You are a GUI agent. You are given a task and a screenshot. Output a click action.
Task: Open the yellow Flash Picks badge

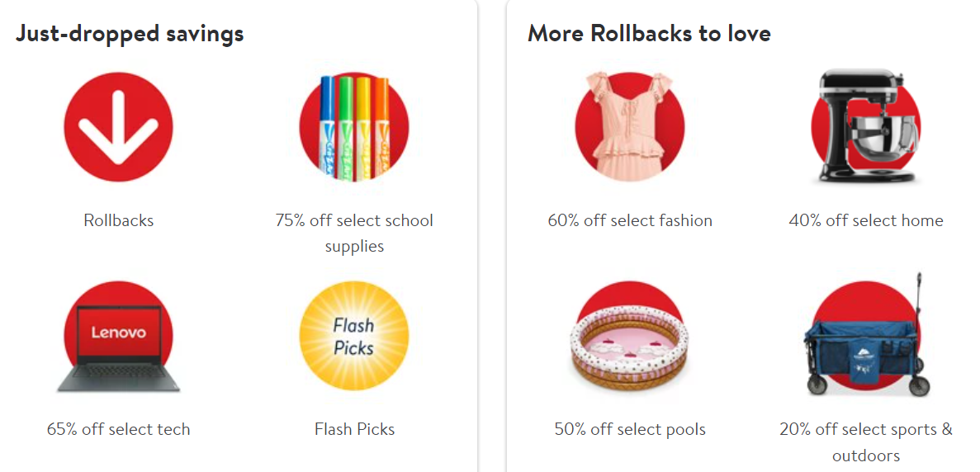[353, 337]
